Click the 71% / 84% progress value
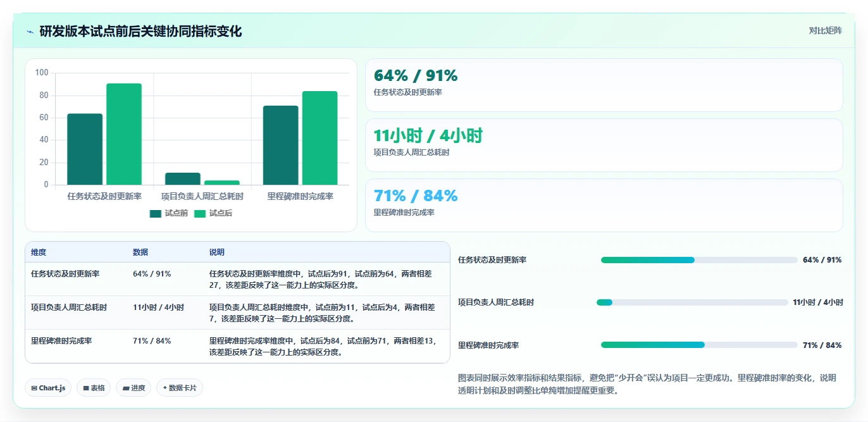The width and height of the screenshot is (868, 422). [822, 345]
